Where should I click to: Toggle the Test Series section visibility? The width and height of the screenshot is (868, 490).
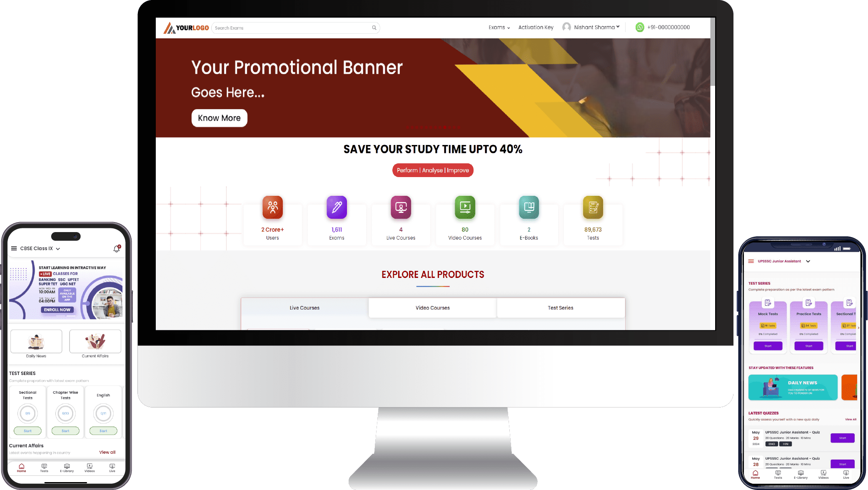pyautogui.click(x=560, y=307)
